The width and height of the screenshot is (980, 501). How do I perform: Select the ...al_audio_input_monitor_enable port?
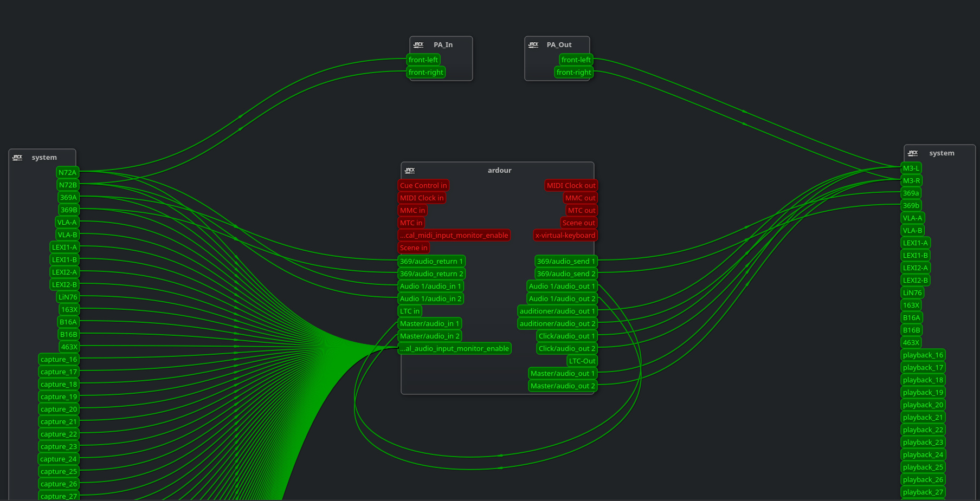click(454, 349)
